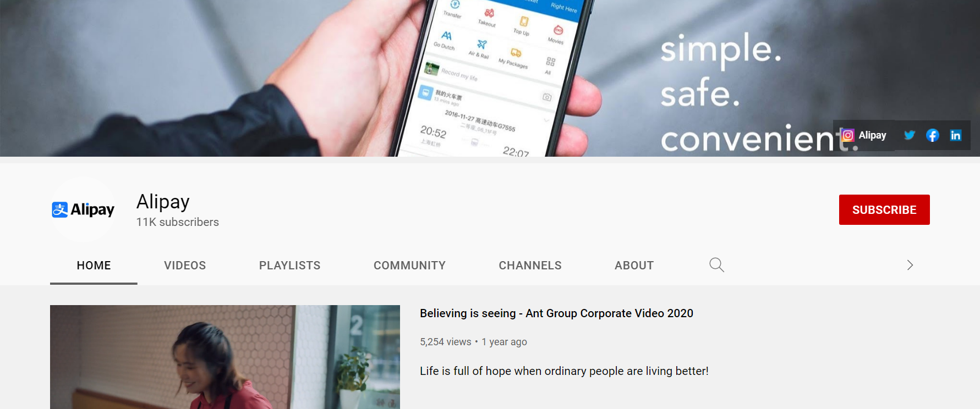Screen dimensions: 980x409
Task: Click the channel search magnifier icon
Action: [716, 265]
